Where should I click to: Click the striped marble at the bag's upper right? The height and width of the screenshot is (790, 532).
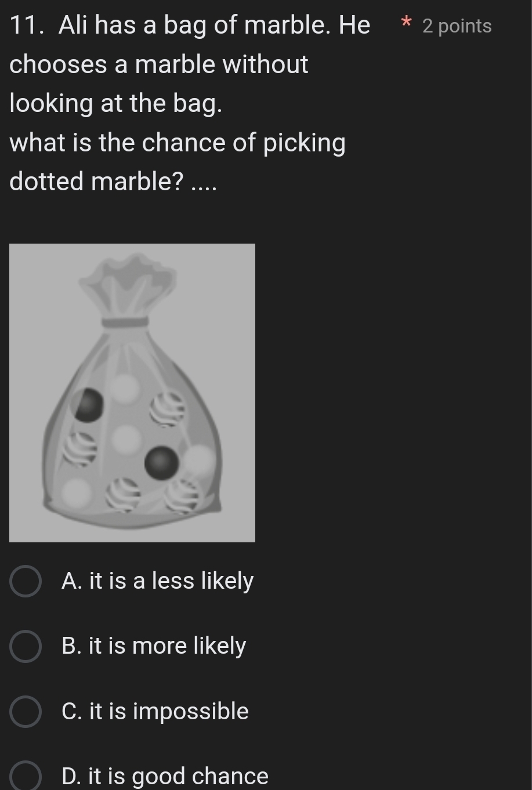point(168,408)
